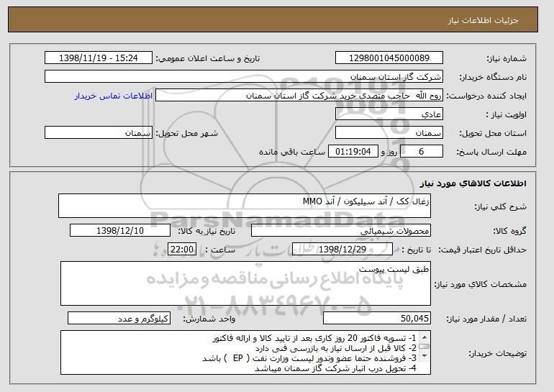Click the label شماره نیاز

507,58
